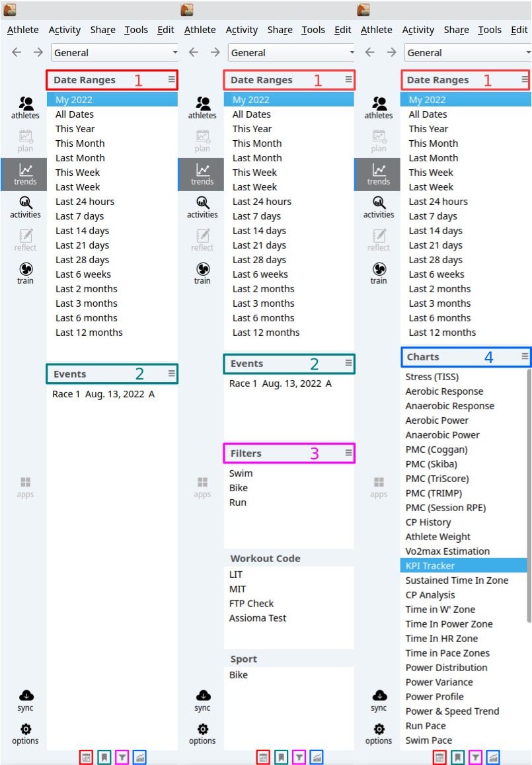Open reflect view in middle panel
The height and width of the screenshot is (765, 532).
(202, 241)
